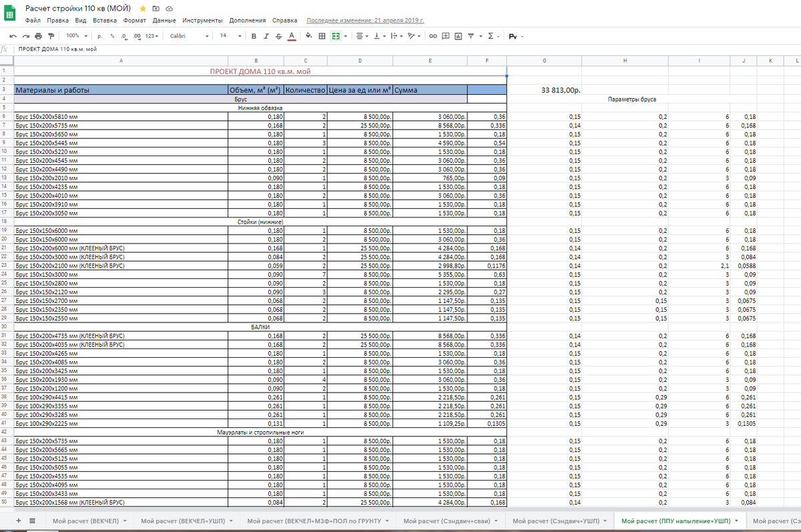Open the functions sigma menu
This screenshot has width=801, height=532.
493,36
